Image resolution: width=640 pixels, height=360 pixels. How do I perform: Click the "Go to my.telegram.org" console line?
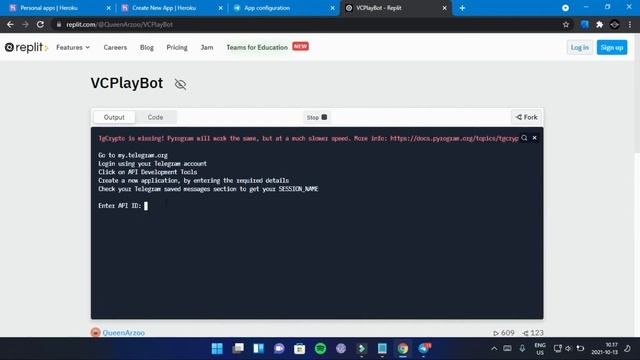click(133, 155)
